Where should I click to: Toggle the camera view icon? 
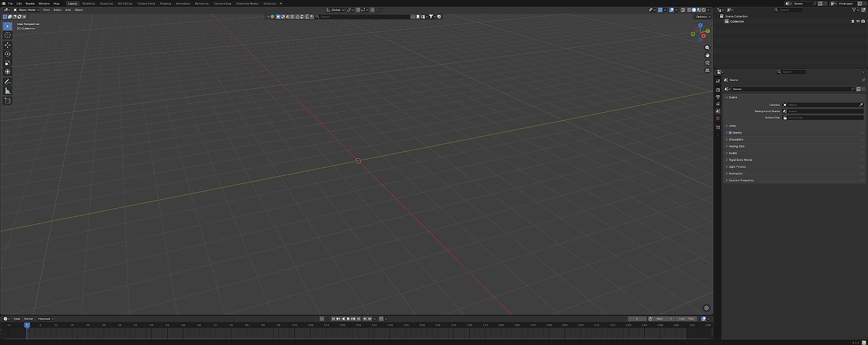click(708, 63)
